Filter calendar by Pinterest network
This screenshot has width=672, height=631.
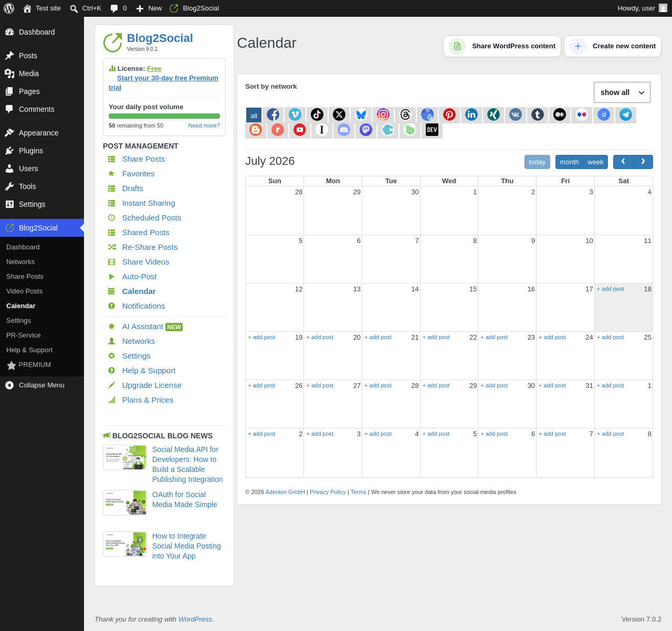click(449, 115)
